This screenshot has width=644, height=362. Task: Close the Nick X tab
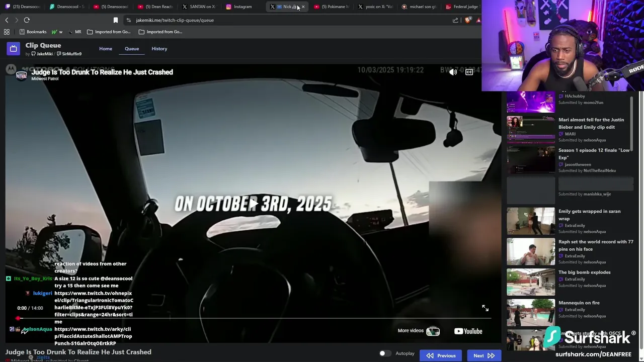pyautogui.click(x=303, y=7)
